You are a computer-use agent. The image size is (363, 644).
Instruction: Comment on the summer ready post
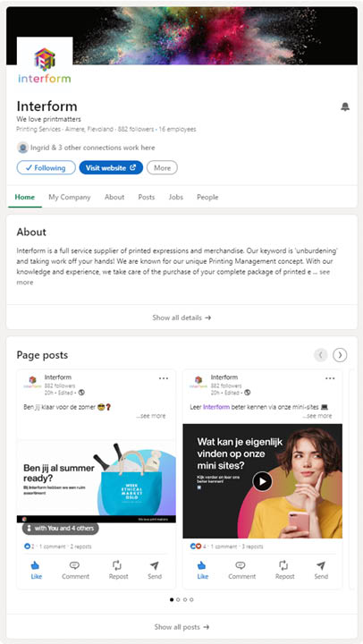(76, 571)
